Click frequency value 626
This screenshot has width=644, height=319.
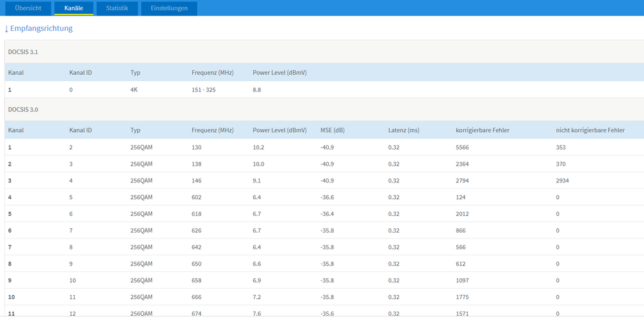(197, 231)
